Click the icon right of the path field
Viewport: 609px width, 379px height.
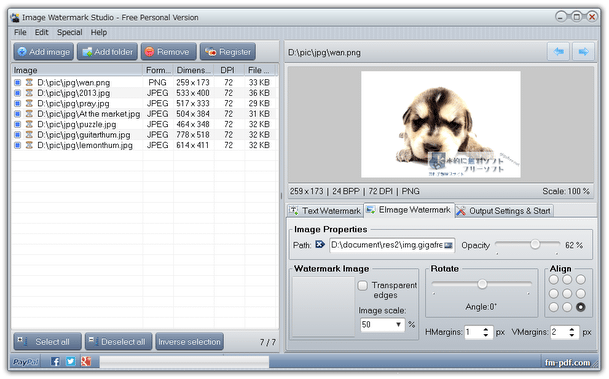(449, 245)
